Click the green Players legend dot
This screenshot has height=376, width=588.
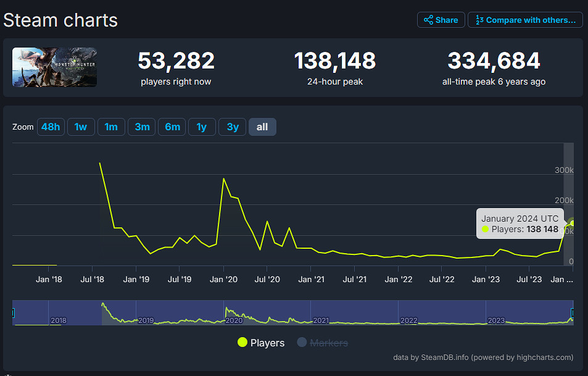tap(242, 343)
